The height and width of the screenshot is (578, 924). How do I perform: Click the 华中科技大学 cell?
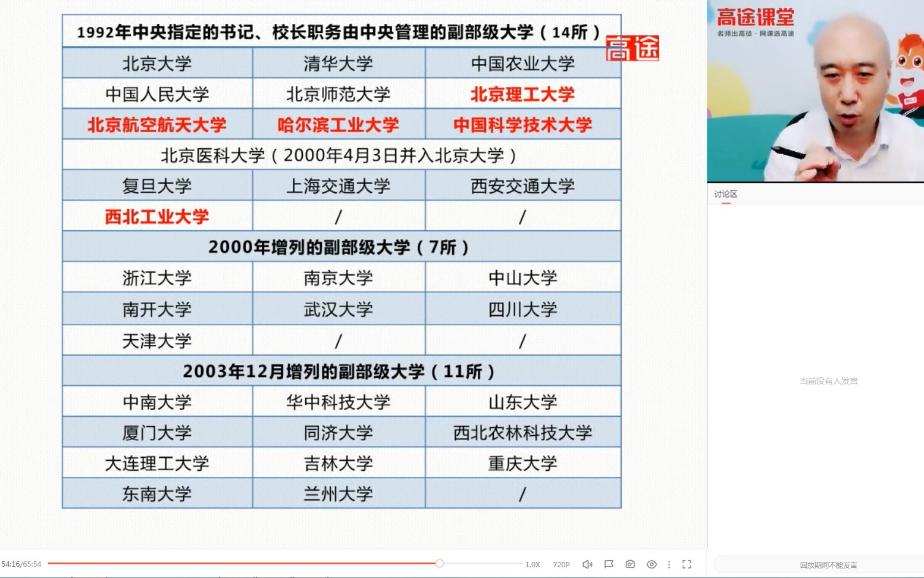click(339, 401)
